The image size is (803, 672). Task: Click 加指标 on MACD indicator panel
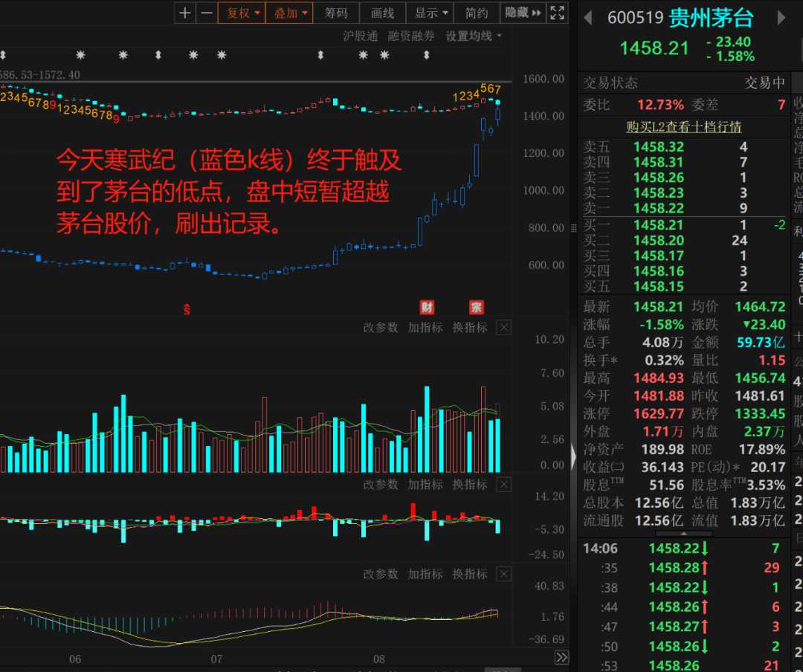point(425,574)
